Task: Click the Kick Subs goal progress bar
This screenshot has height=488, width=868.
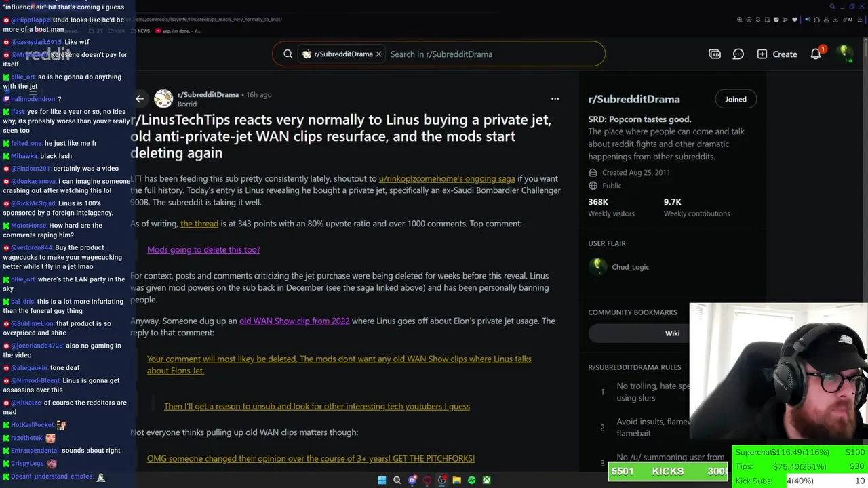Action: [800, 481]
